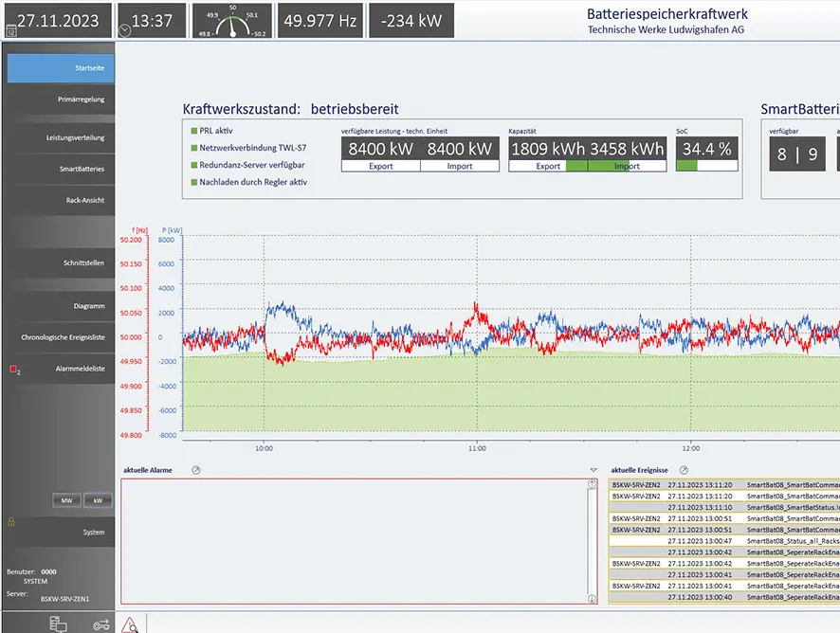Click the Redundanz-Server verfügbar green indicator
Screen dimensions: 840x633
pos(194,165)
